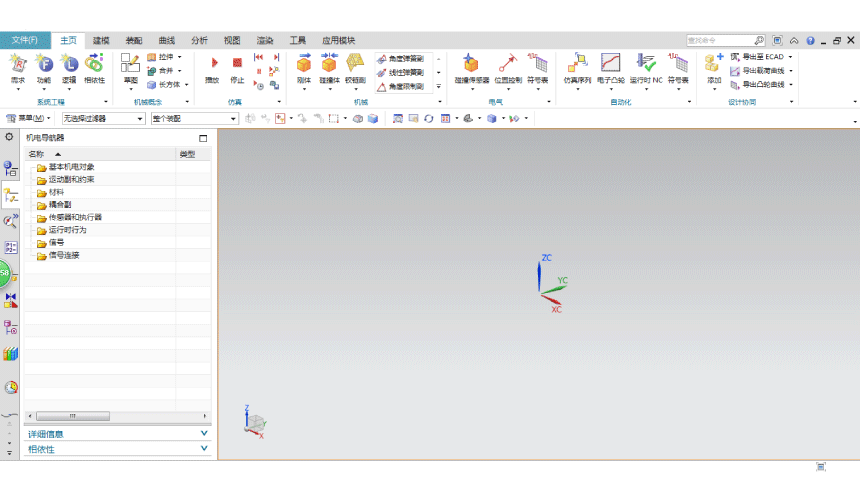This screenshot has height=500, width=860.
Task: Expand the 详细信息 section
Action: [x=204, y=434]
